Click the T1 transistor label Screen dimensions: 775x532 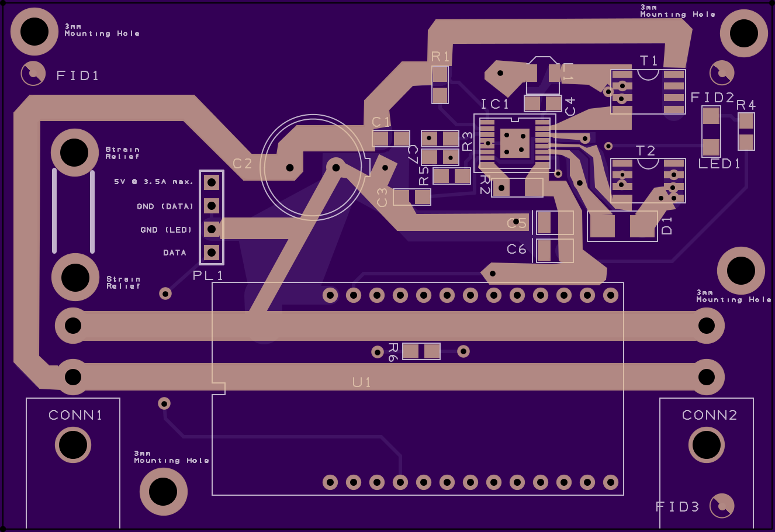click(x=649, y=61)
